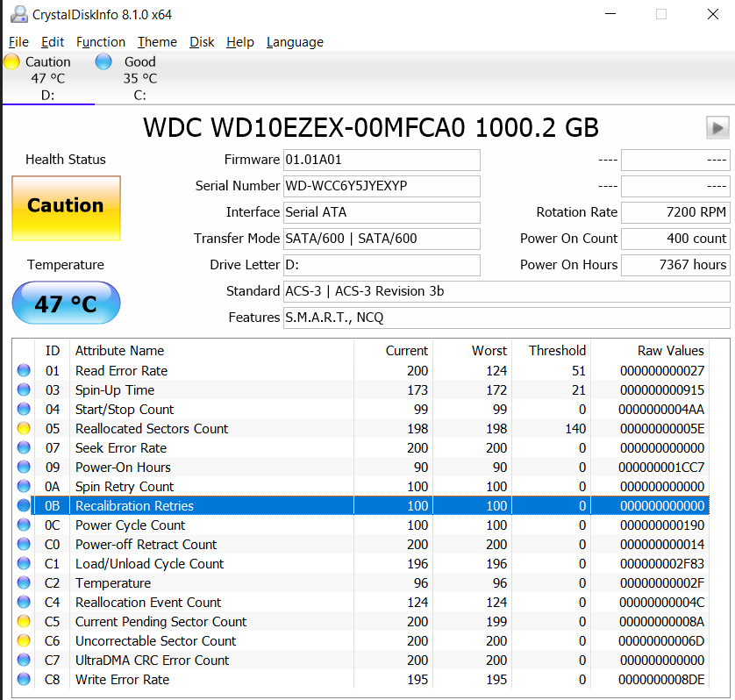Image resolution: width=735 pixels, height=700 pixels.
Task: Click the yellow Caution health status button
Action: [x=66, y=208]
